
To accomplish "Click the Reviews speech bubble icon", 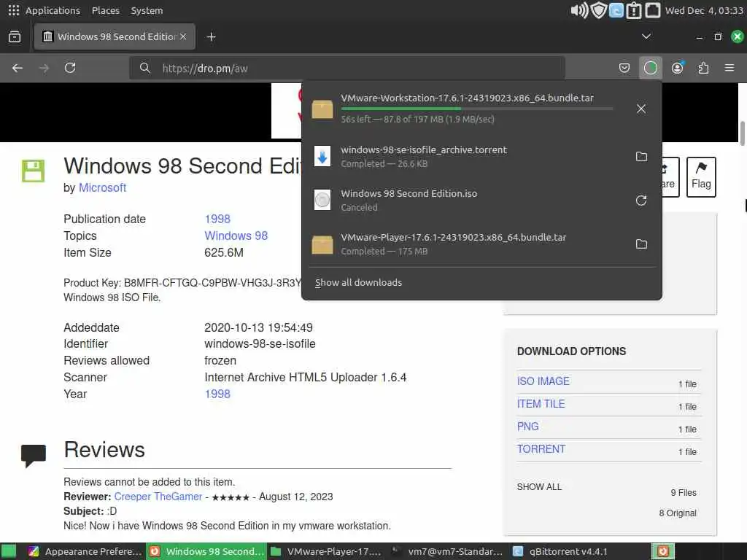I will (34, 456).
